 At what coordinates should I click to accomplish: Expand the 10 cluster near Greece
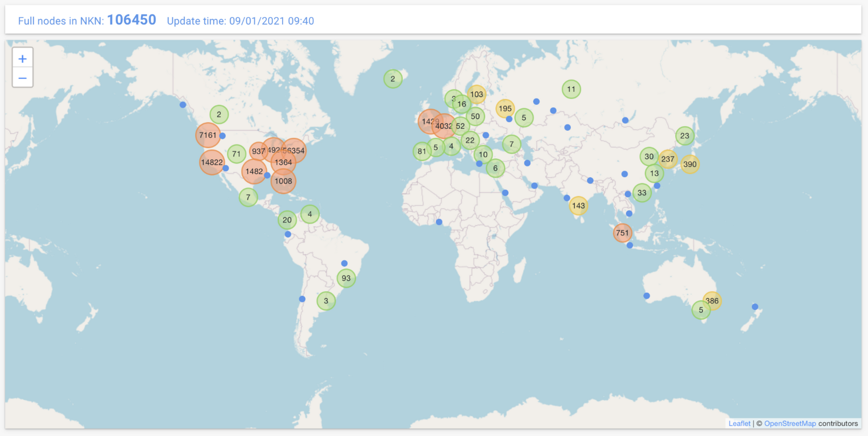click(483, 154)
